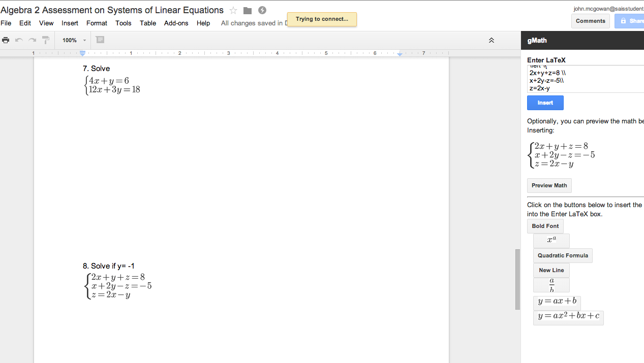Click the offline sync status icon
The image size is (644, 363).
click(x=262, y=10)
